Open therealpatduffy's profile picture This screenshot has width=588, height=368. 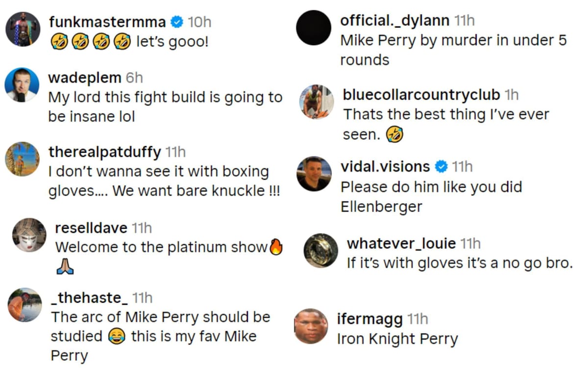(x=22, y=159)
